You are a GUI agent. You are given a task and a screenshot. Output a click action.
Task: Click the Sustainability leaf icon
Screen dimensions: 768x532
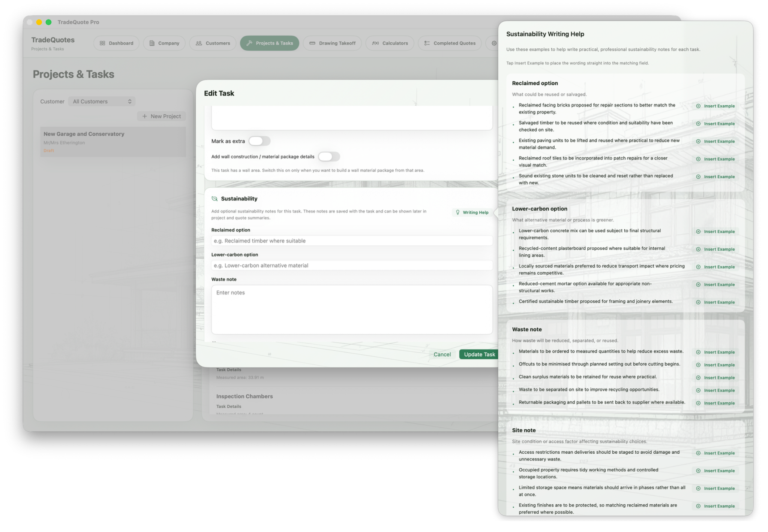pos(214,199)
